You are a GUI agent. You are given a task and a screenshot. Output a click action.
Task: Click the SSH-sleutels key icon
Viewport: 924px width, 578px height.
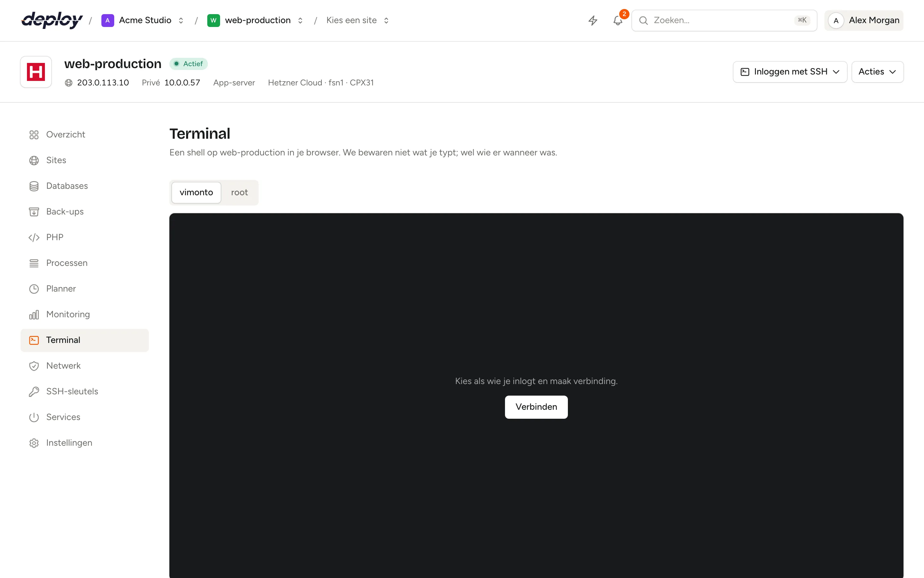tap(34, 391)
